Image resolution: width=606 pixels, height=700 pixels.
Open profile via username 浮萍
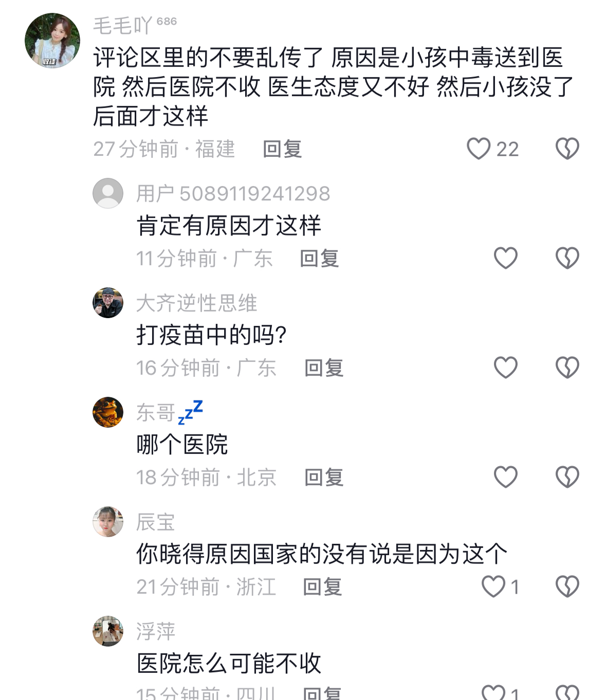tap(156, 632)
